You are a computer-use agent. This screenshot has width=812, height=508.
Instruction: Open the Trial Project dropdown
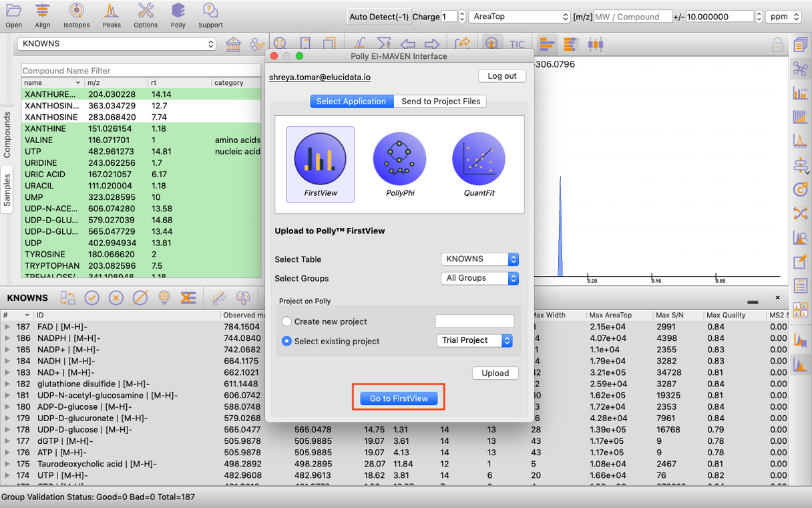point(475,340)
